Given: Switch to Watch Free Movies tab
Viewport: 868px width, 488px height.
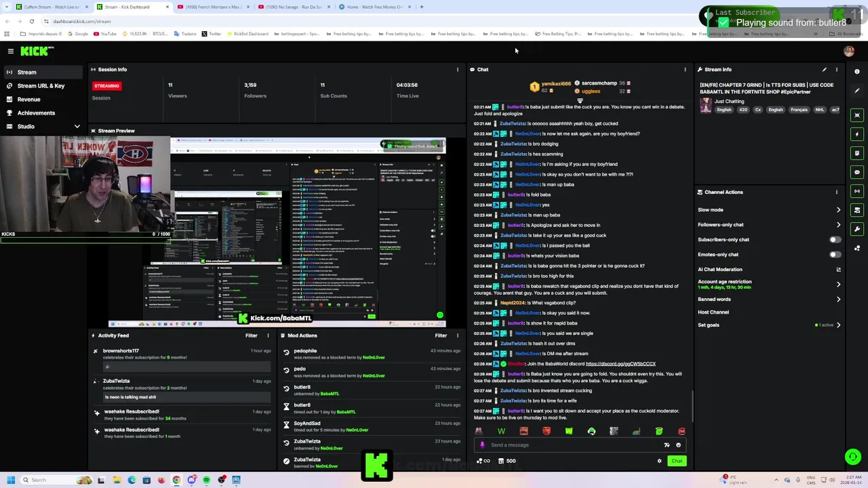Looking at the screenshot, I should pyautogui.click(x=375, y=7).
